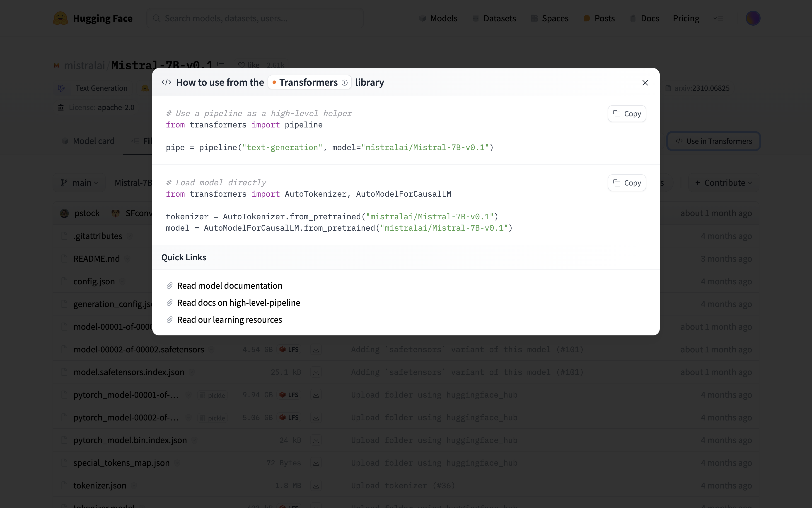Focus the search models, datasets, users field
Screen dimensions: 812x508
click(255, 18)
